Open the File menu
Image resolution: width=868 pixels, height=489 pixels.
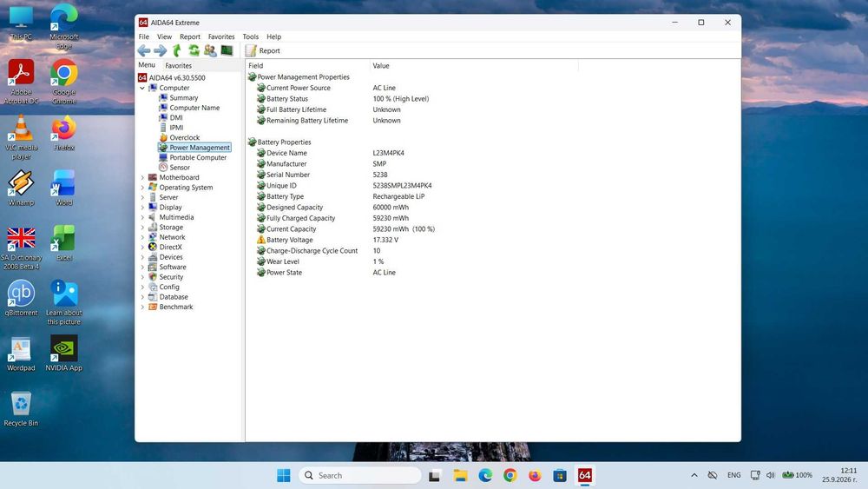pos(144,36)
